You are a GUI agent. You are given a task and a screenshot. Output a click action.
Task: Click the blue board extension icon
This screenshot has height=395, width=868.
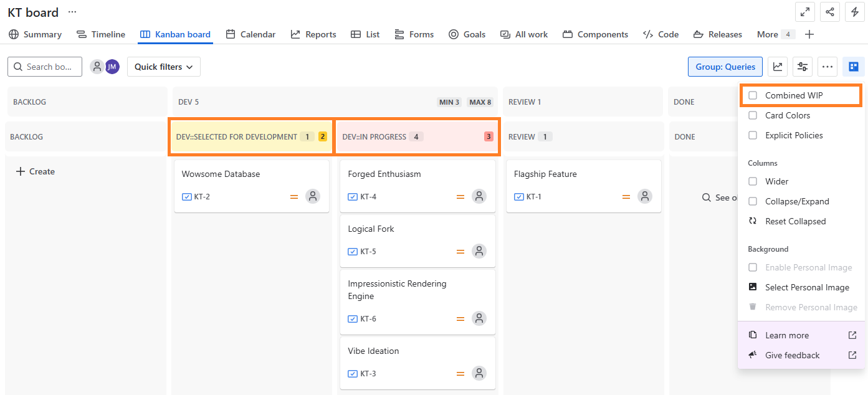point(853,67)
